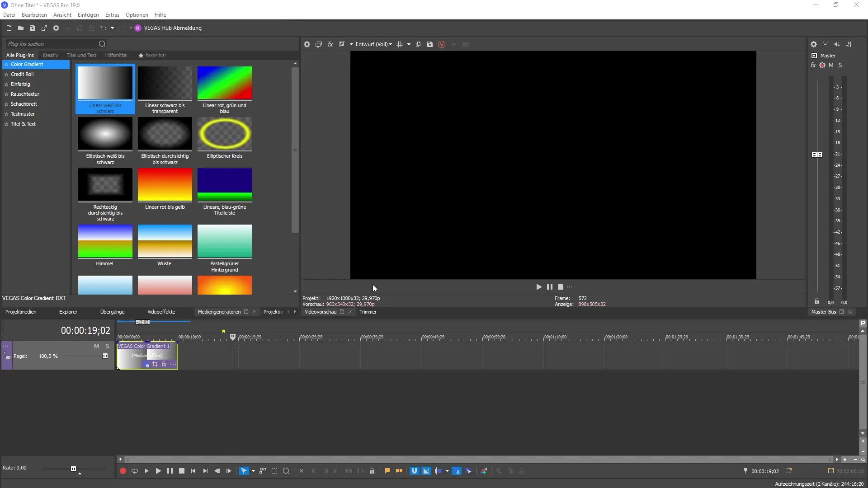The width and height of the screenshot is (868, 488).
Task: Click the Himmel color gradient swatch
Action: click(105, 241)
